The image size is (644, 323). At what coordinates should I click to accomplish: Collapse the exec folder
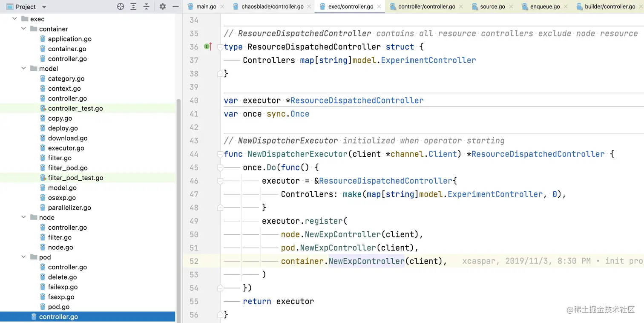pos(15,19)
